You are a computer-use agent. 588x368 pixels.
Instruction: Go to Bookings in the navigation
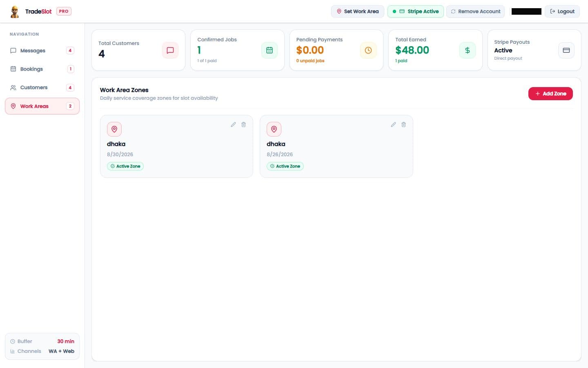click(x=42, y=69)
